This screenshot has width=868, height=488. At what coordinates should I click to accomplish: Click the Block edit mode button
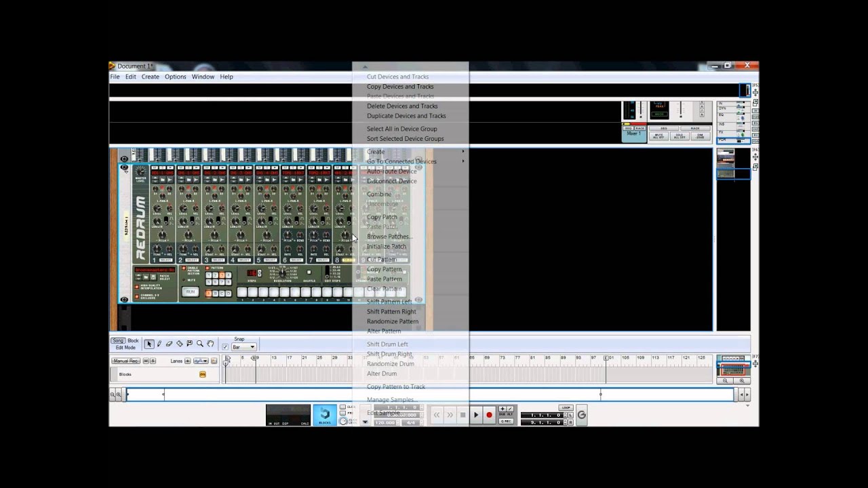pos(133,341)
